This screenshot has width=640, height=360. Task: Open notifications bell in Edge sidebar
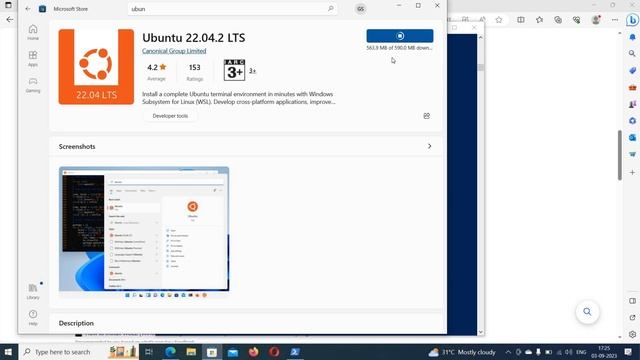pos(632,37)
